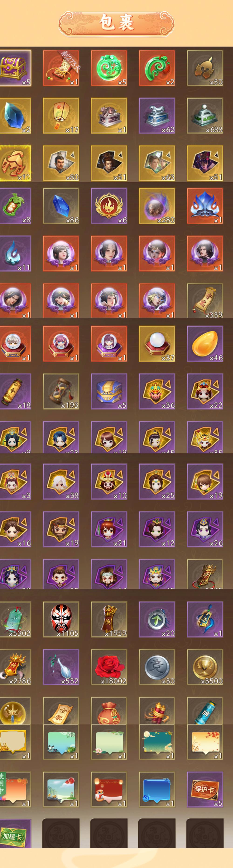This screenshot has width=233, height=868.
Task: Select the sky lantern item x17
Action: [x=61, y=115]
